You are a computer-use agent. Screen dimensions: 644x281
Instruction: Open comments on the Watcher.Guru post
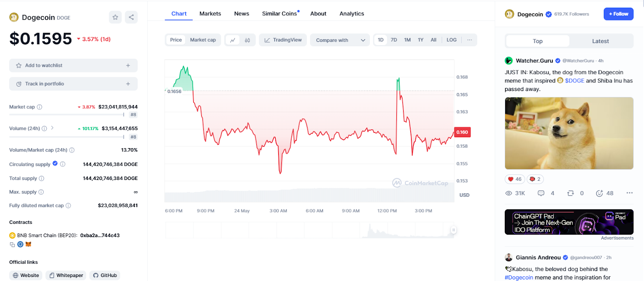541,193
